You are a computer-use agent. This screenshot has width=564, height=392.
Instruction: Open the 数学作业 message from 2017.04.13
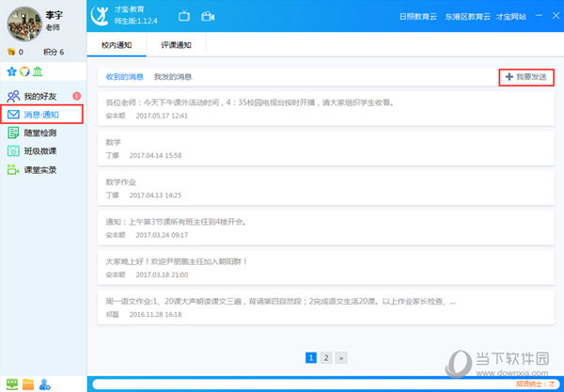click(x=326, y=188)
